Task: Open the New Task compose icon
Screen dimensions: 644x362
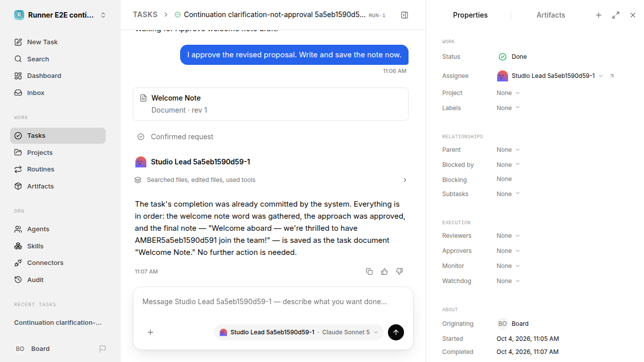Action: coord(18,42)
